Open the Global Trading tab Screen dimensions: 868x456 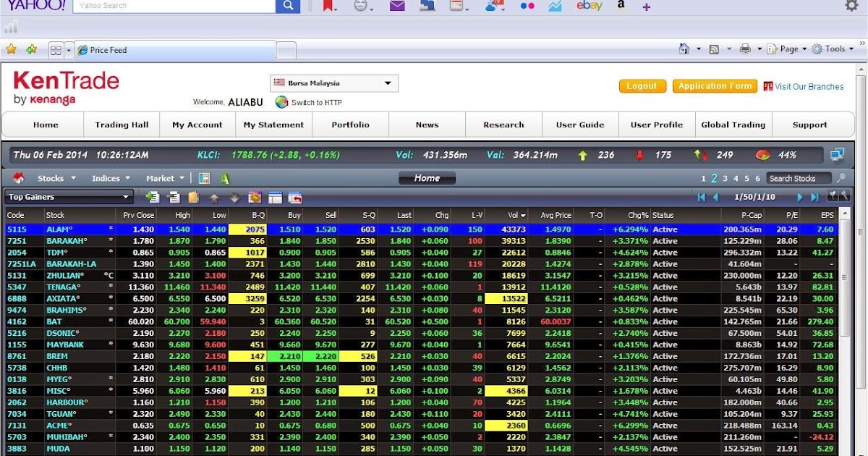click(733, 124)
